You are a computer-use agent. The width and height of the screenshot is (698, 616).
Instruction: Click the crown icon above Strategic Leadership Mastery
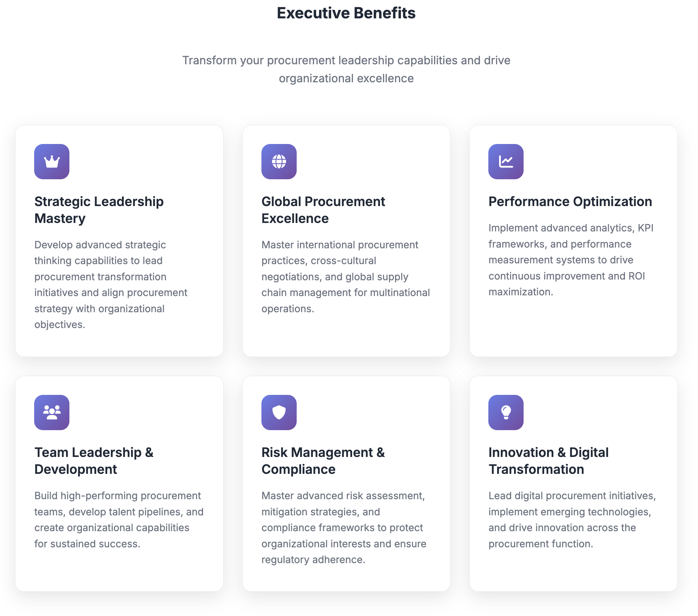click(x=51, y=162)
